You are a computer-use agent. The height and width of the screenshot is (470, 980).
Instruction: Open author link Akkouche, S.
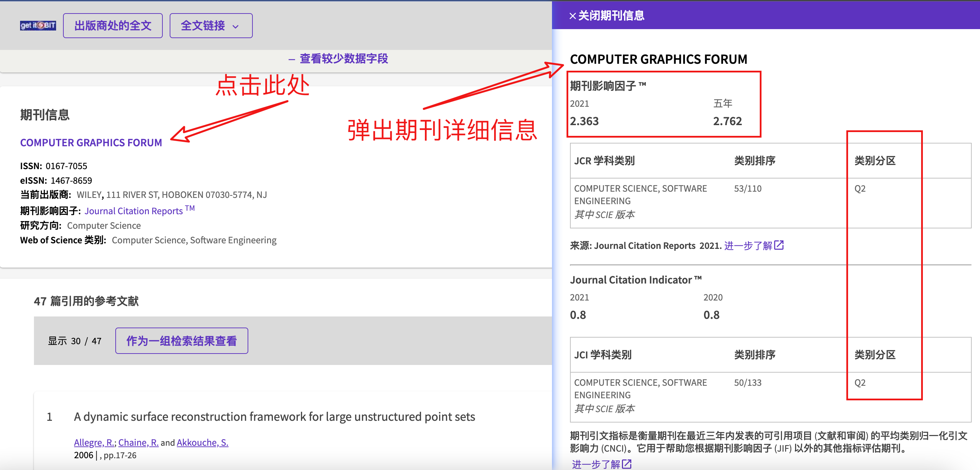202,442
